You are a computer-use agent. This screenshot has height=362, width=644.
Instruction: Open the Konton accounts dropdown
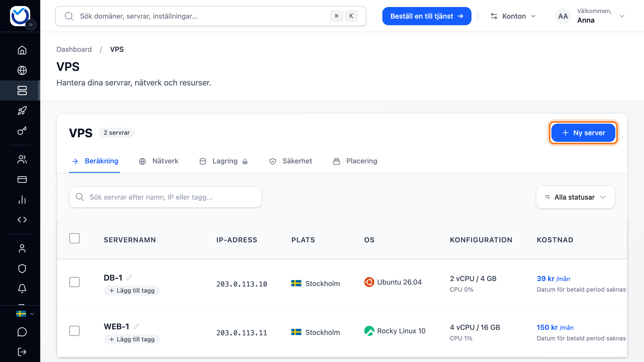513,16
